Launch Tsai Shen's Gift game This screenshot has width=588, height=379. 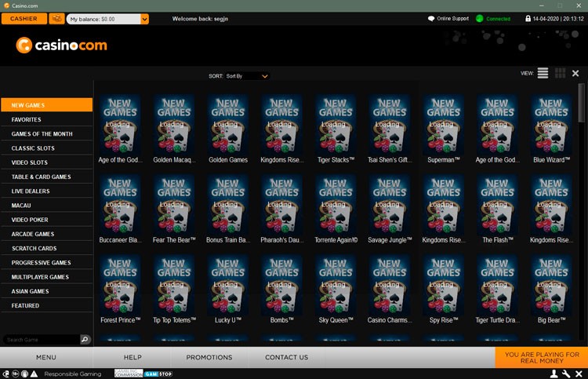(x=390, y=129)
